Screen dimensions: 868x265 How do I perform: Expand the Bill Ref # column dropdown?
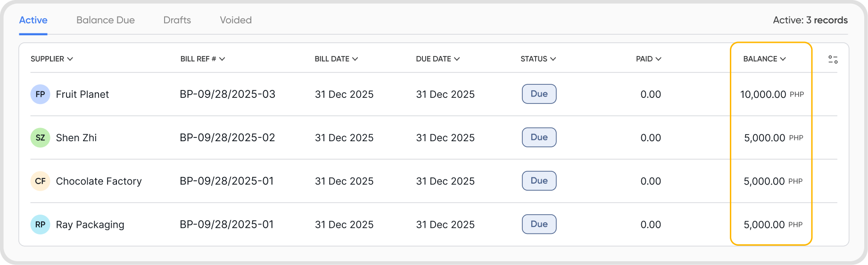coord(202,59)
